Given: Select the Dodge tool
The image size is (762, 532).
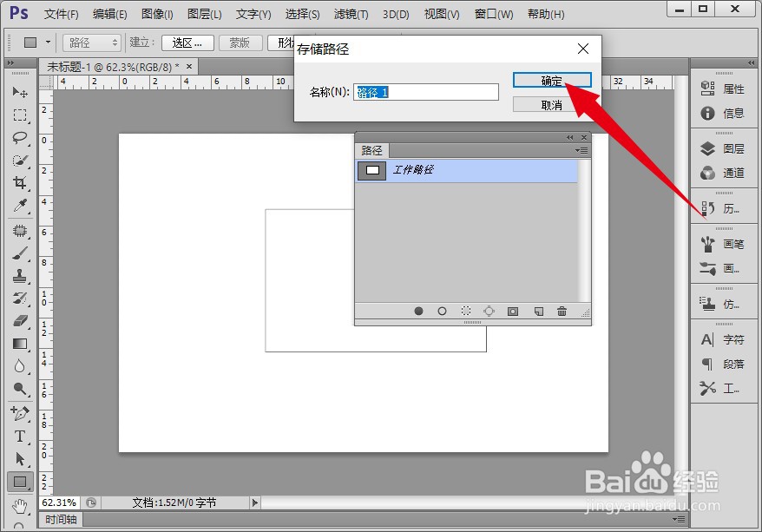Looking at the screenshot, I should coord(20,389).
